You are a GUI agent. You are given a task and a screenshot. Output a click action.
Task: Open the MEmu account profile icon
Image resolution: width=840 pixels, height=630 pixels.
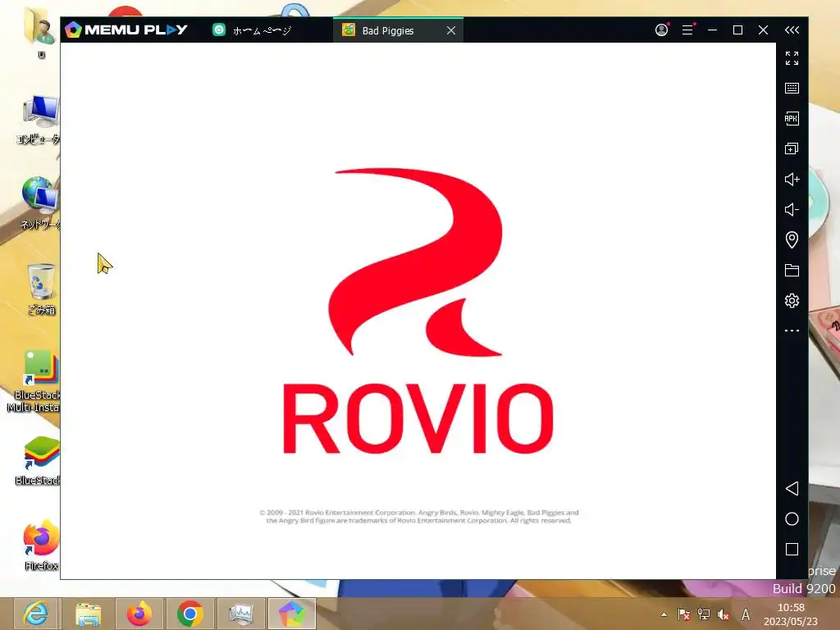[x=662, y=30]
